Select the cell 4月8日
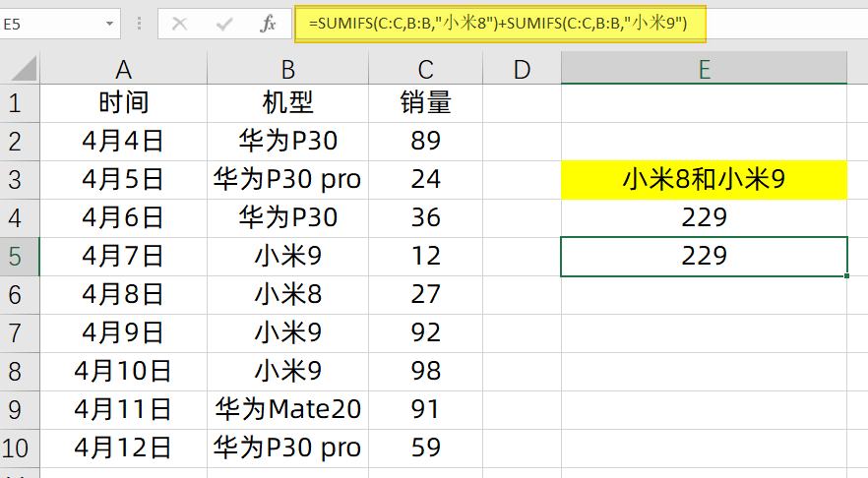Screen dimensions: 868x478 [123, 294]
